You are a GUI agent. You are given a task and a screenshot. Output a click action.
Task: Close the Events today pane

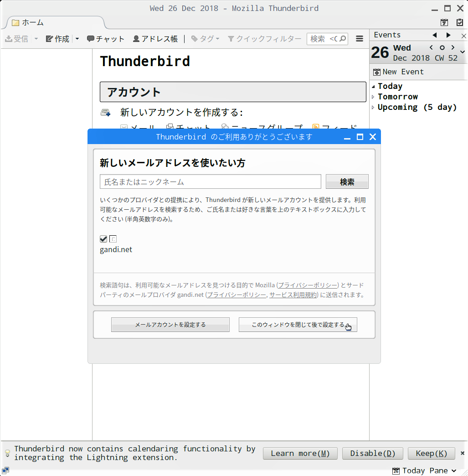[464, 36]
